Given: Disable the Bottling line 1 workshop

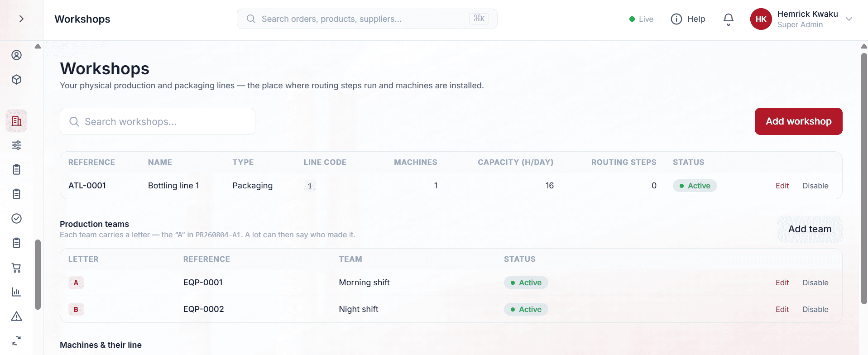Looking at the screenshot, I should [815, 186].
